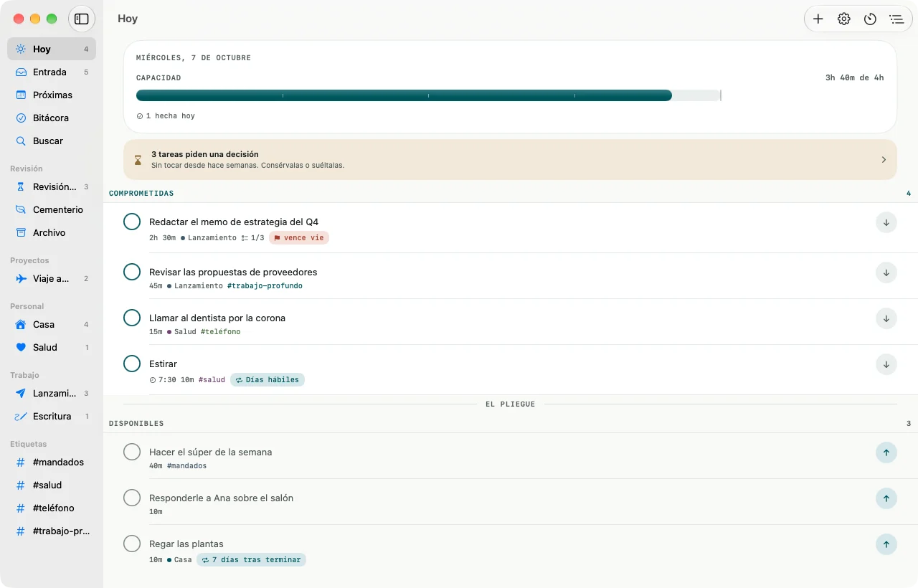This screenshot has width=918, height=588.
Task: Click the timer clock toolbar icon
Action: click(870, 19)
